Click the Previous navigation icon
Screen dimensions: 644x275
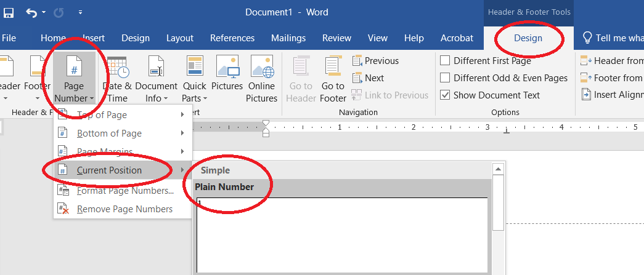[x=357, y=61]
